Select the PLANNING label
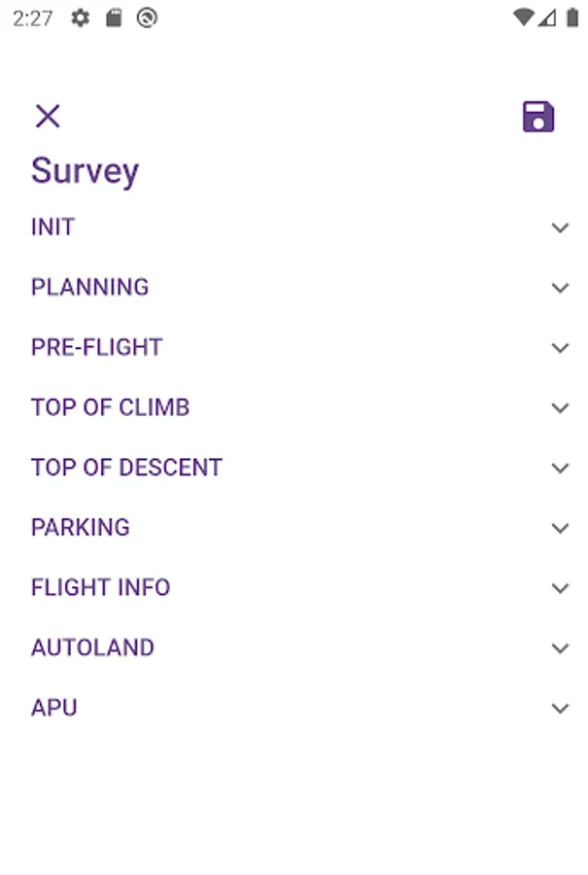The image size is (588, 875). pyautogui.click(x=89, y=288)
